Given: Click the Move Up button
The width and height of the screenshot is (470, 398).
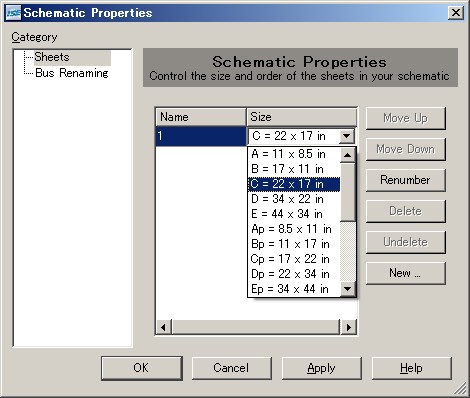Looking at the screenshot, I should pos(406,118).
